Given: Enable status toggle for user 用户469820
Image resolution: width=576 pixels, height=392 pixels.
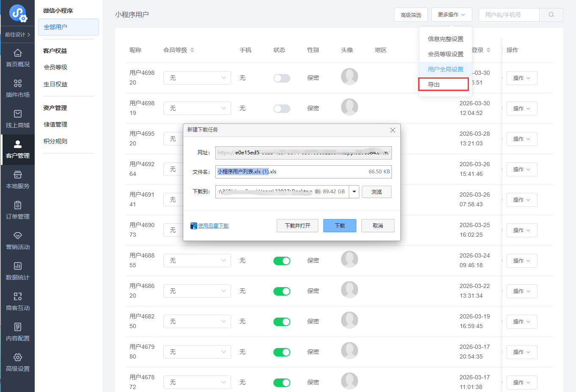Looking at the screenshot, I should click(281, 78).
